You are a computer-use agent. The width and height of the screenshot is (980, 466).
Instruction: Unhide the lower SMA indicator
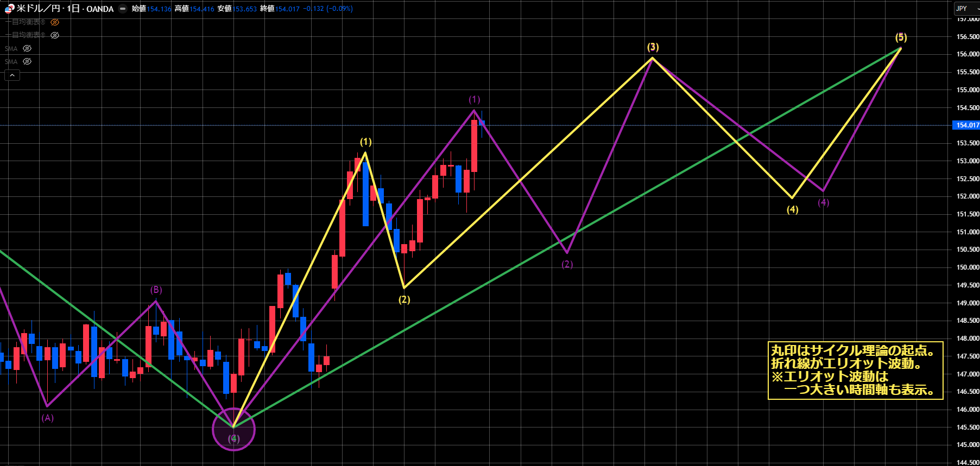tap(27, 61)
